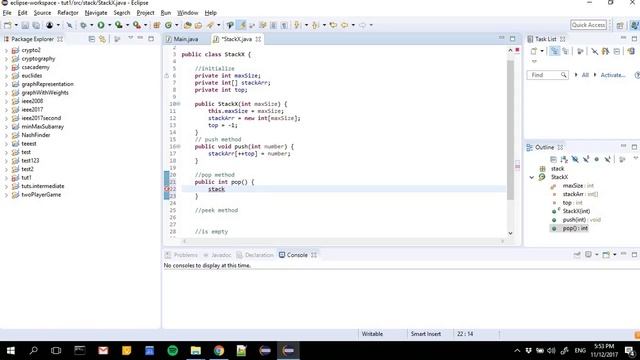Click the Run External Tools icon with red toolbox

point(137,25)
